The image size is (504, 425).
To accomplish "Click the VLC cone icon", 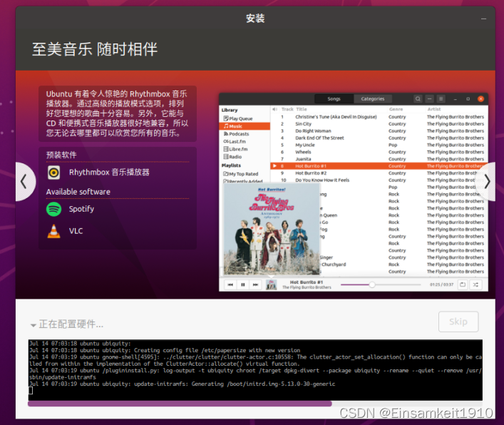I will click(x=54, y=231).
